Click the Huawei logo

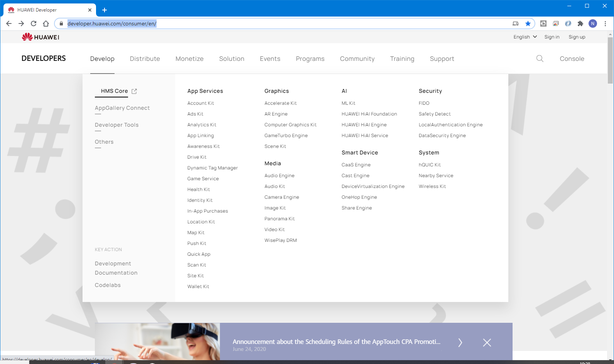(x=40, y=37)
